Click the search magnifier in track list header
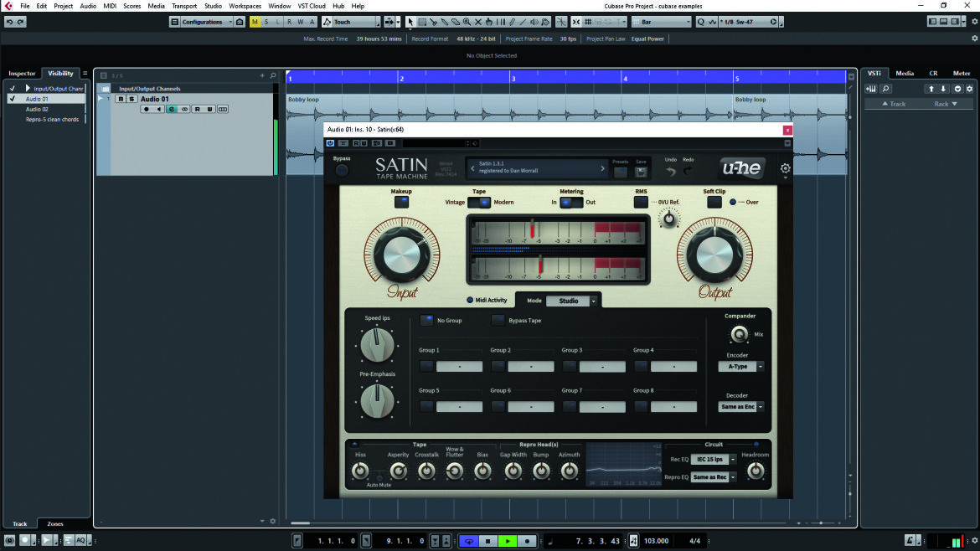 [273, 75]
